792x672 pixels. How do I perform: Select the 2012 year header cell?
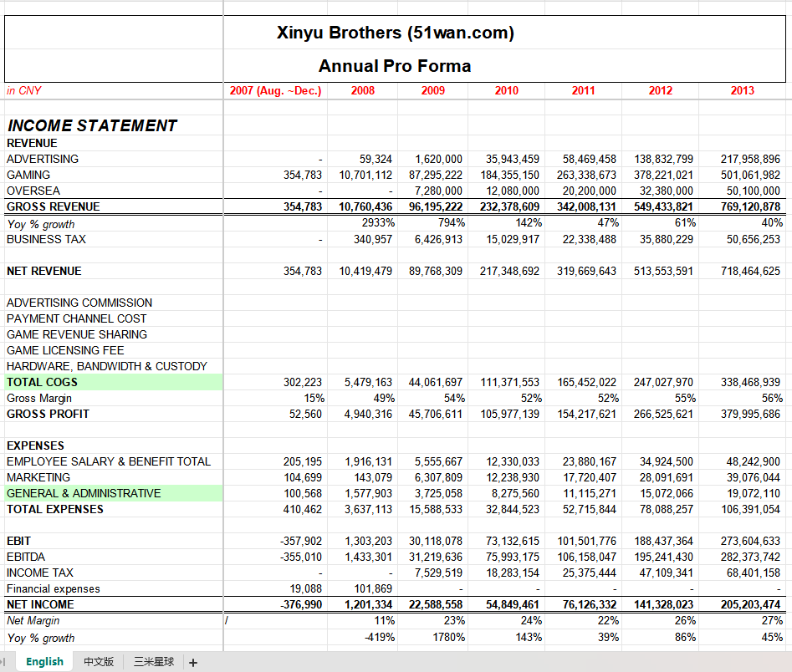660,91
